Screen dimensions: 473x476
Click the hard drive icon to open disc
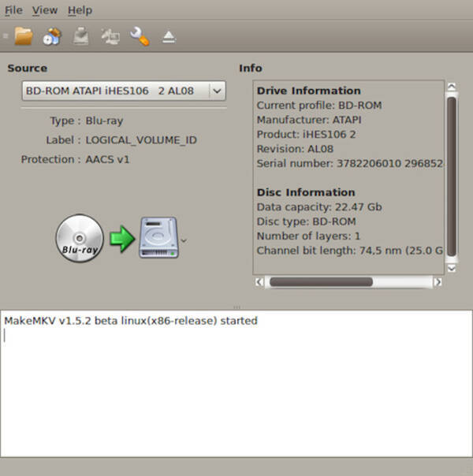pyautogui.click(x=158, y=237)
